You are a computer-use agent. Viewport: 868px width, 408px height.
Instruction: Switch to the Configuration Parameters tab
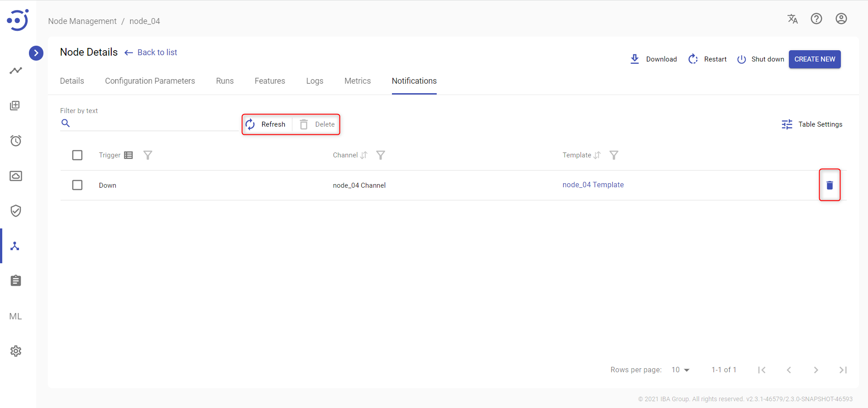click(x=150, y=81)
